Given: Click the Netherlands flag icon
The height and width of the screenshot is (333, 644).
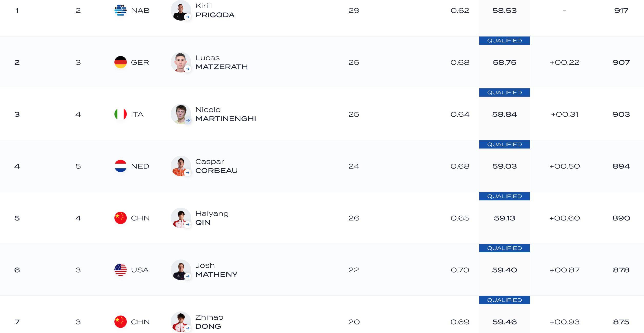Looking at the screenshot, I should pyautogui.click(x=120, y=166).
